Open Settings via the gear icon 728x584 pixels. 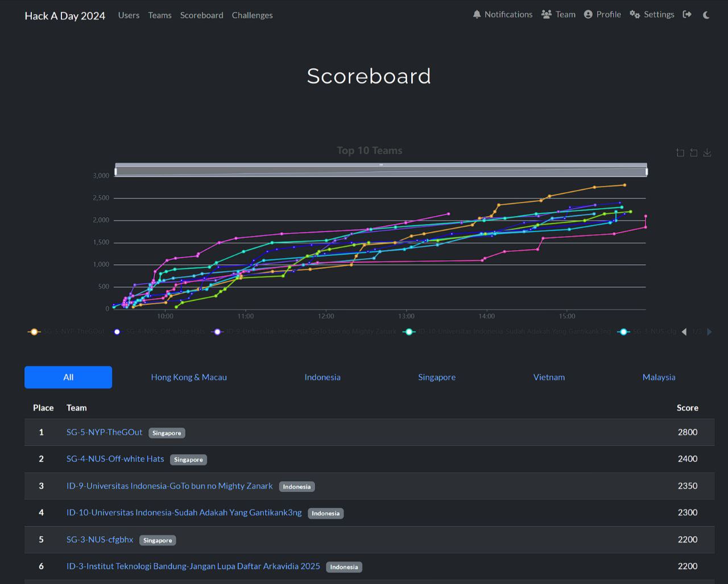[x=634, y=14]
